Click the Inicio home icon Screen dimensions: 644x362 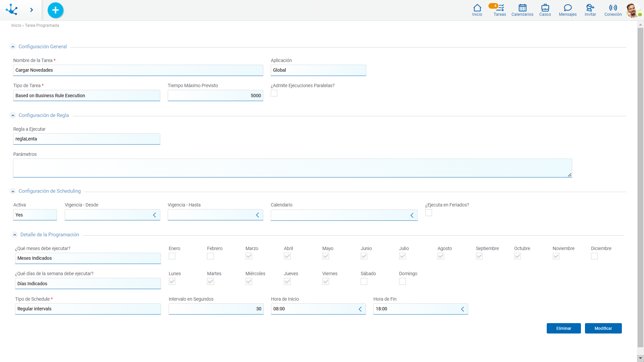click(478, 9)
